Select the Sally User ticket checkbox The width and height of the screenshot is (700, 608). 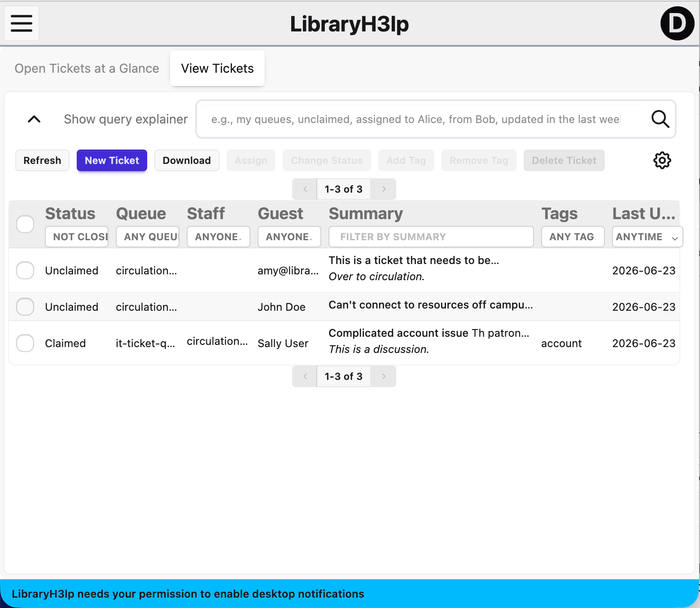[x=25, y=343]
